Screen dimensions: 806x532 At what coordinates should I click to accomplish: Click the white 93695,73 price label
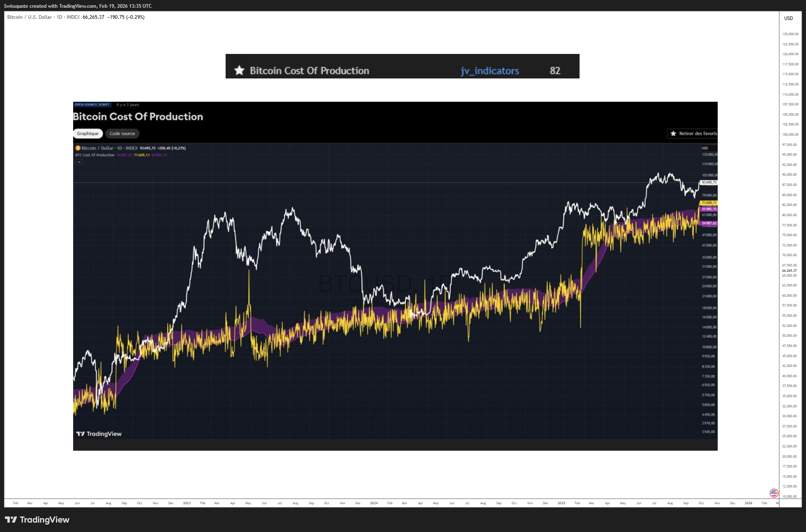[709, 182]
